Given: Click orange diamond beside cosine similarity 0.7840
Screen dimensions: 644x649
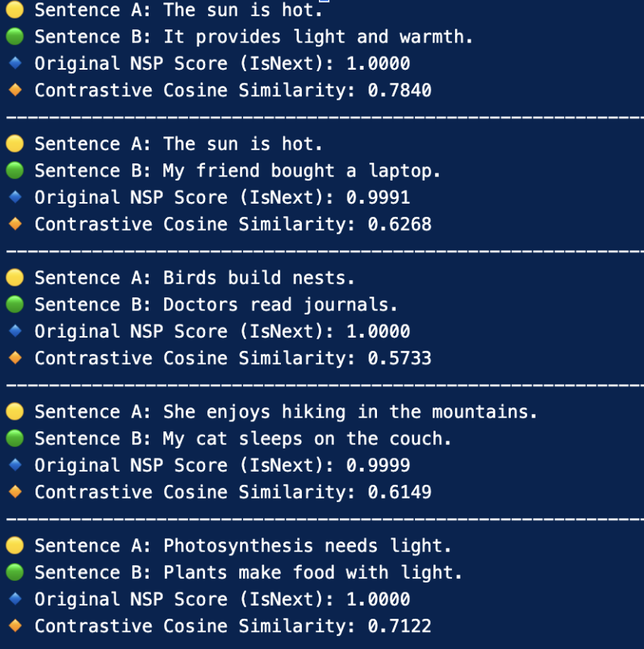Looking at the screenshot, I should coord(15,90).
